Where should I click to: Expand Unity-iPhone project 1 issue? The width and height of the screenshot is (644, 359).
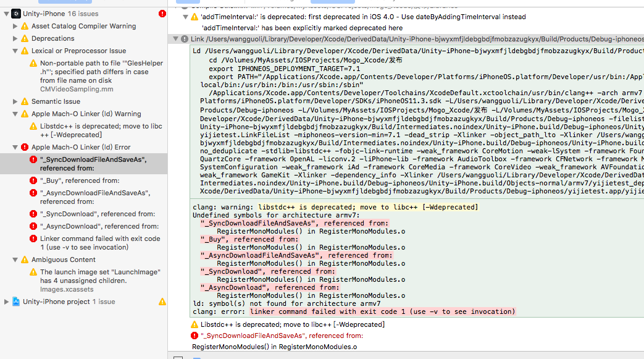click(6, 302)
